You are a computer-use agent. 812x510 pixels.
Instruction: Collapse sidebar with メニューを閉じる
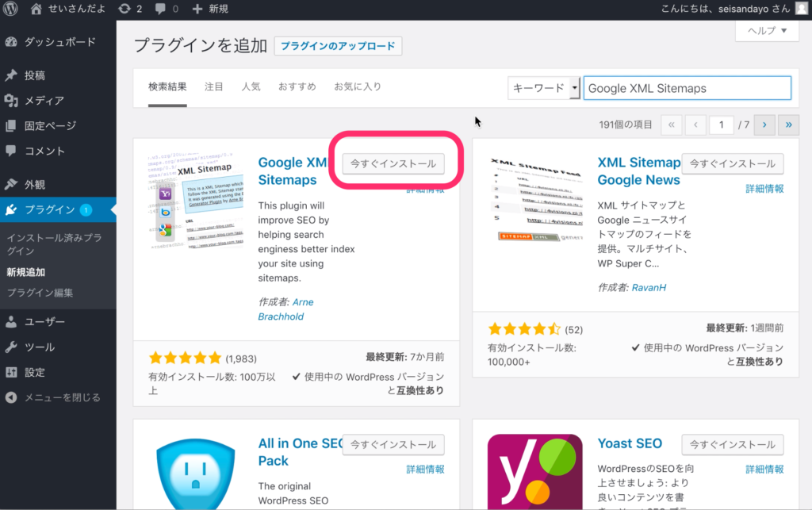(x=62, y=397)
